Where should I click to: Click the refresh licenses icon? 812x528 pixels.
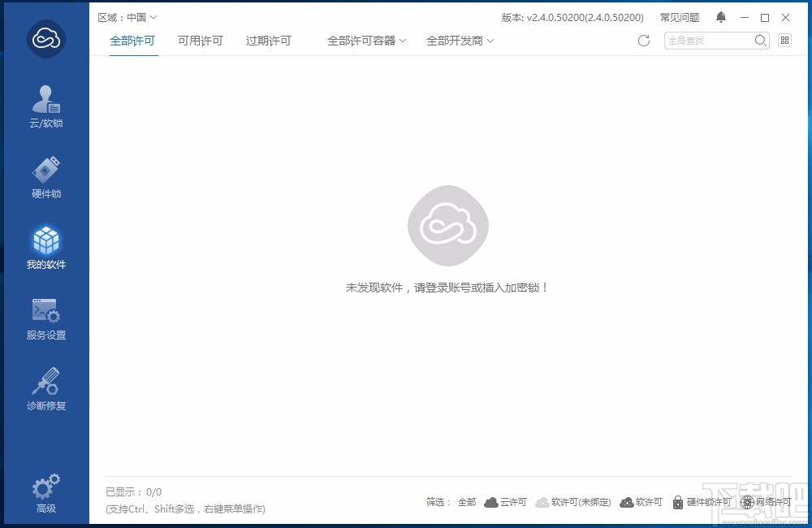click(x=644, y=40)
